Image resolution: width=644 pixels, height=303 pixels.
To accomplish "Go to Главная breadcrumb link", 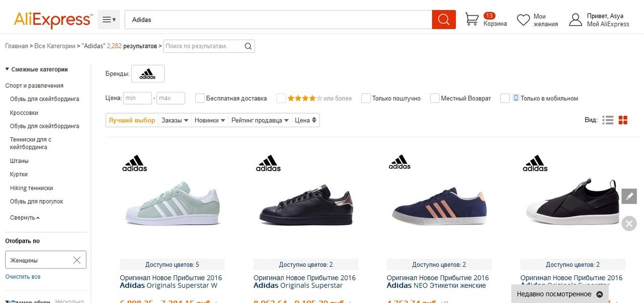I will coord(17,46).
